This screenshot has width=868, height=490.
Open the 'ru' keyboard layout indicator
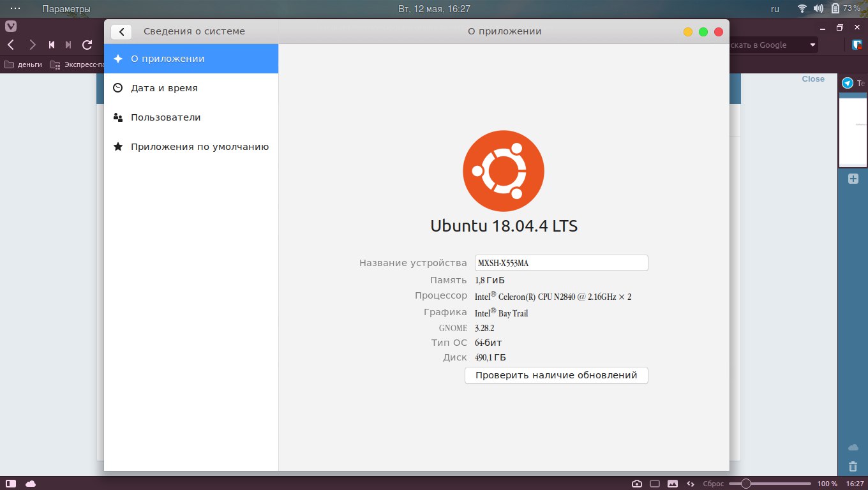pos(775,9)
